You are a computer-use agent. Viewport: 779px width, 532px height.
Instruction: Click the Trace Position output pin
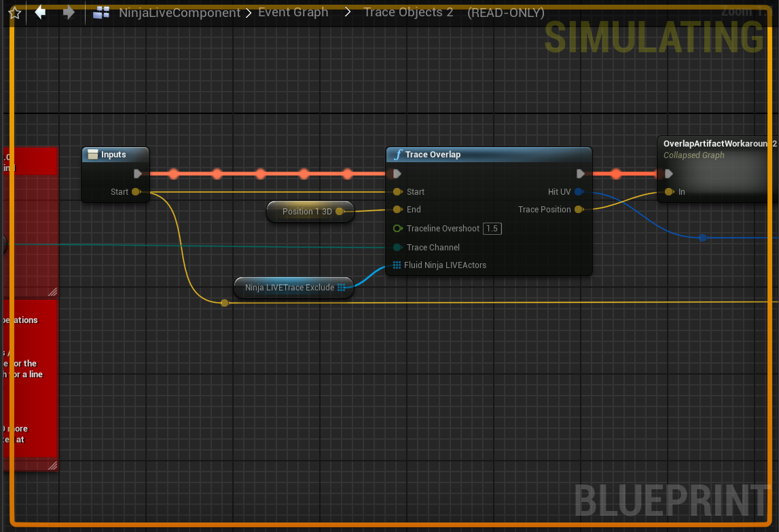(x=579, y=210)
